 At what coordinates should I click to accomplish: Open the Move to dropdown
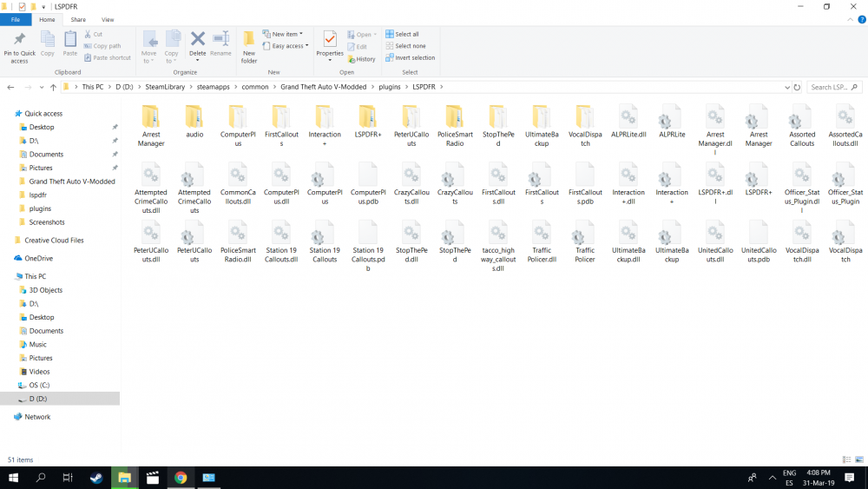click(148, 47)
